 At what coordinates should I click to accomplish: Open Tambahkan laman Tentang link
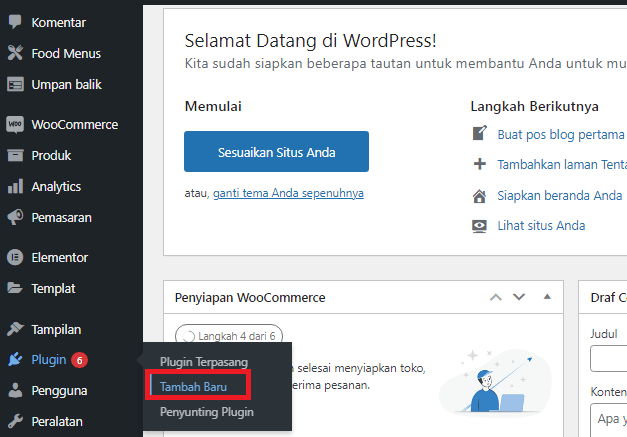[562, 164]
